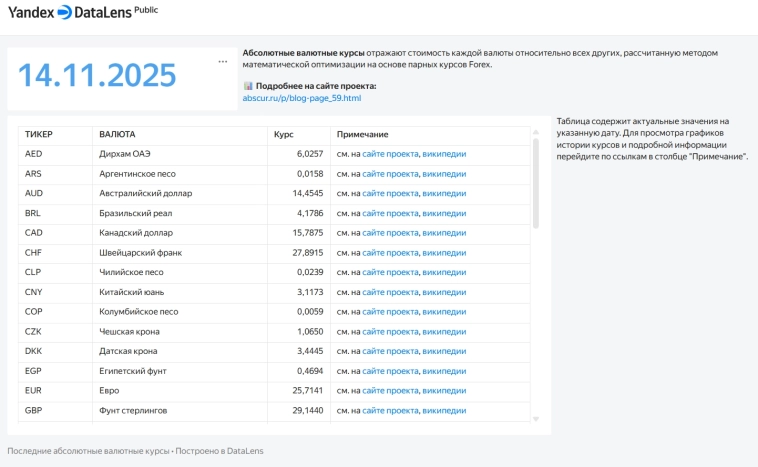
Task: Select the Колумбийское песо cell
Action: (180, 312)
